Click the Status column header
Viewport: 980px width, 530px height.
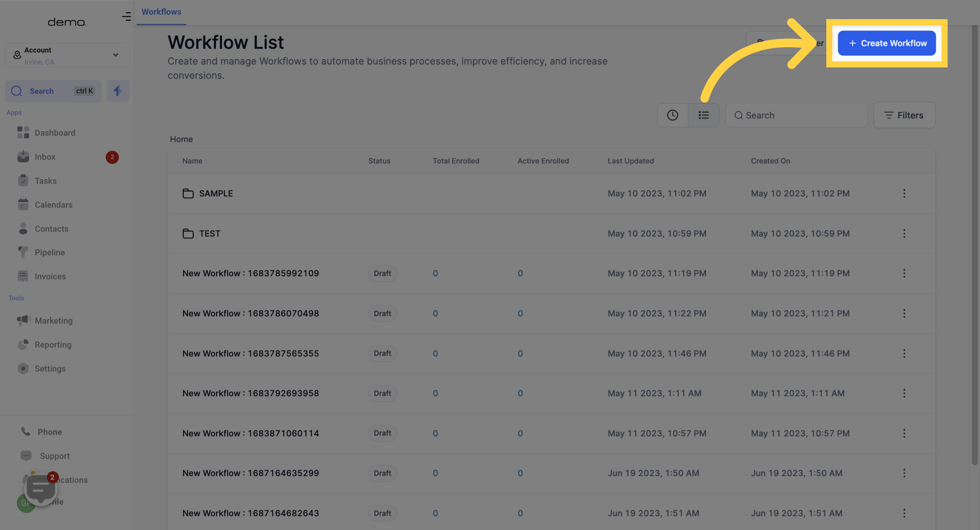tap(379, 160)
